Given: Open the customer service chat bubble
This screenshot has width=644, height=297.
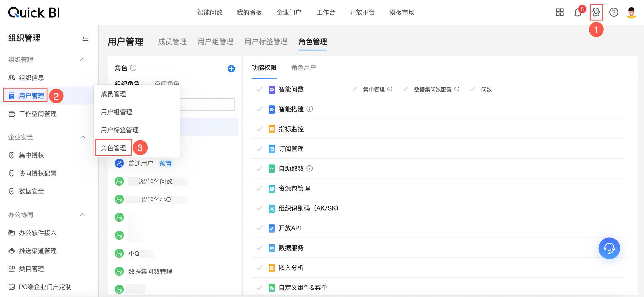Looking at the screenshot, I should [609, 248].
